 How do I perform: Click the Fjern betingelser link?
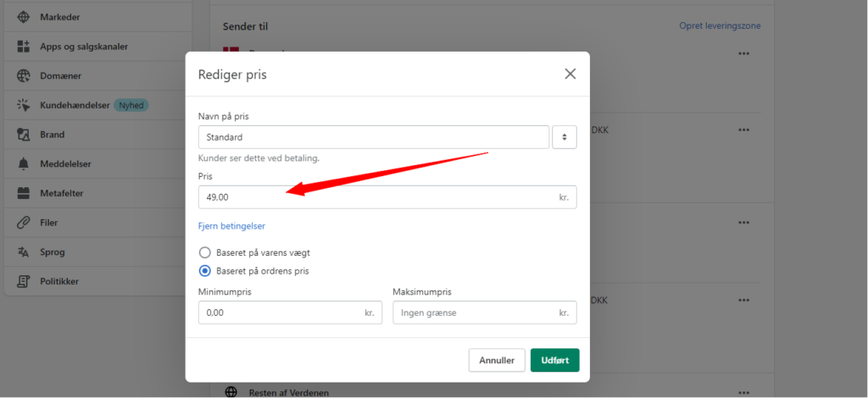pyautogui.click(x=232, y=226)
